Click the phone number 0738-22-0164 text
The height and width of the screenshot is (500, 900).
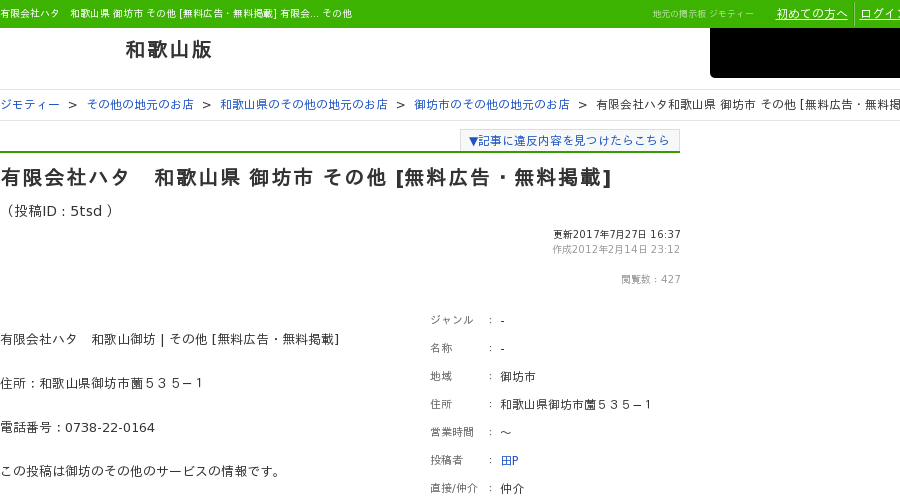pos(110,428)
